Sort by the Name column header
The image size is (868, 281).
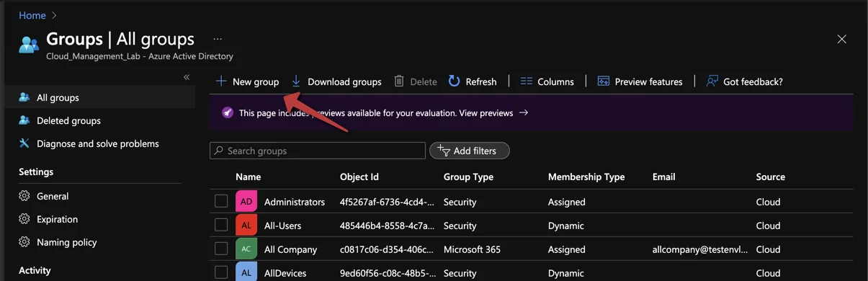point(249,177)
